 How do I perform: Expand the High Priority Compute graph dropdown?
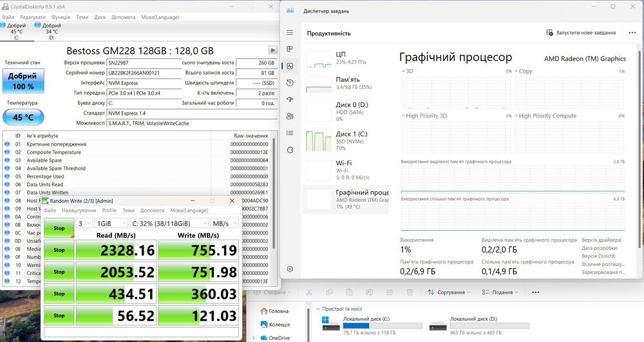pyautogui.click(x=545, y=116)
